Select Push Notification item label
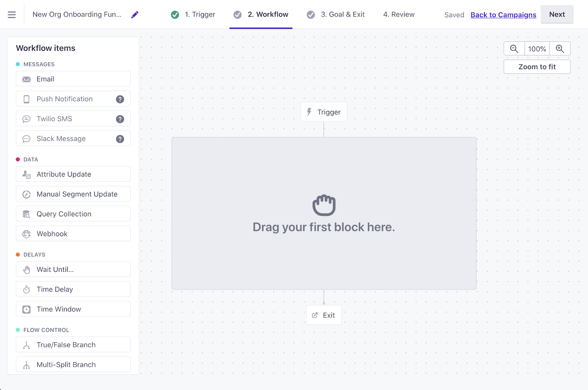 coord(65,99)
